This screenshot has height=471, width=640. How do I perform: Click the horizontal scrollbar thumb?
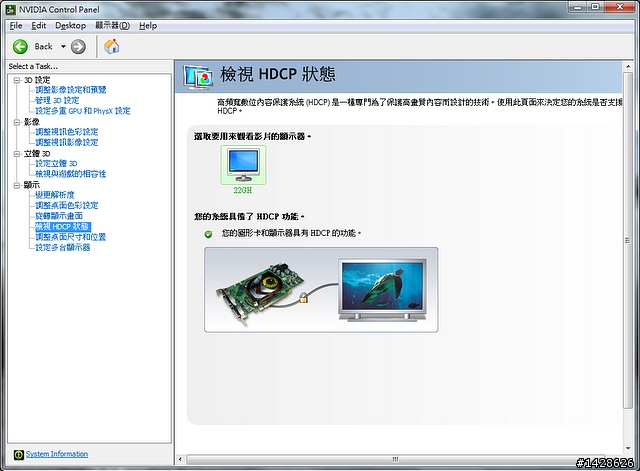click(x=395, y=460)
